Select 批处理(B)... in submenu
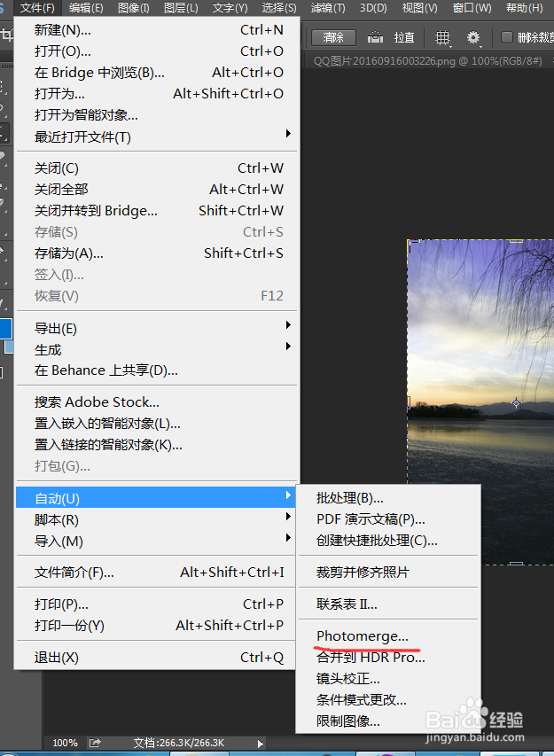 point(388,498)
